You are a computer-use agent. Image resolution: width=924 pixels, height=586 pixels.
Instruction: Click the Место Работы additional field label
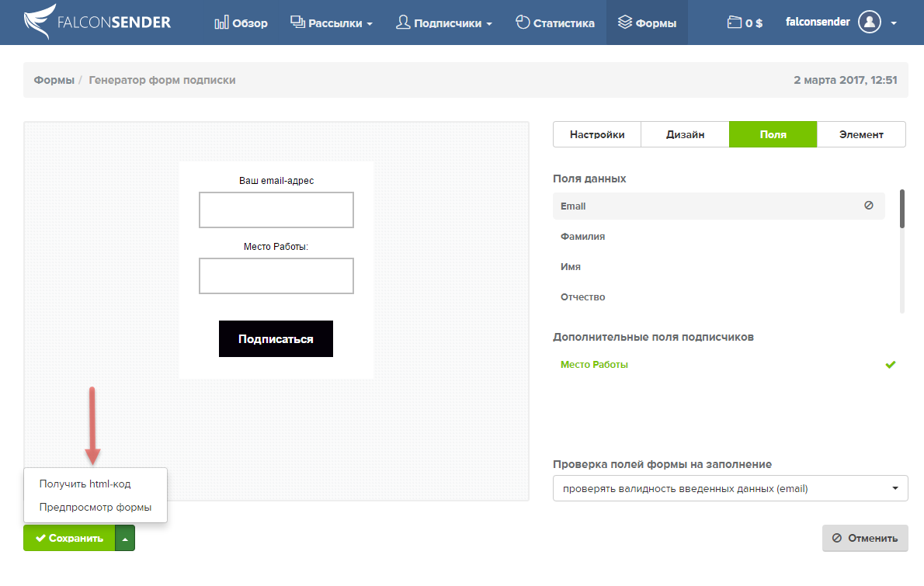tap(594, 365)
